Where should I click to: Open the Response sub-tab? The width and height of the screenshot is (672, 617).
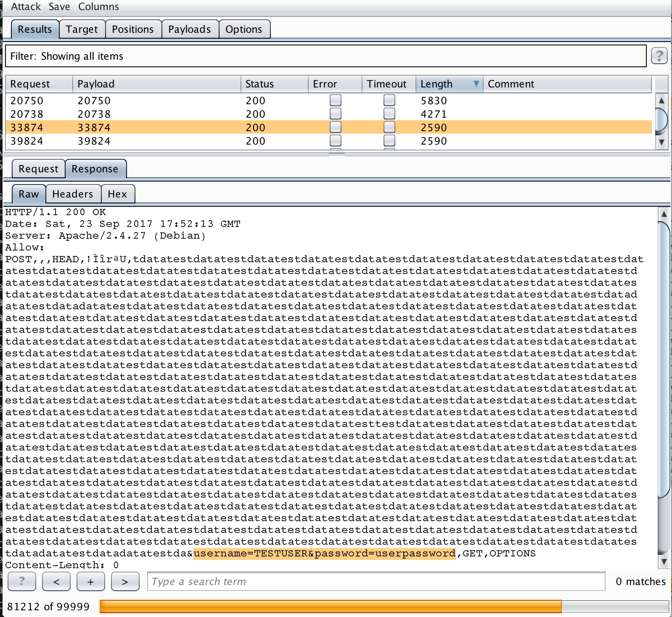tap(95, 169)
